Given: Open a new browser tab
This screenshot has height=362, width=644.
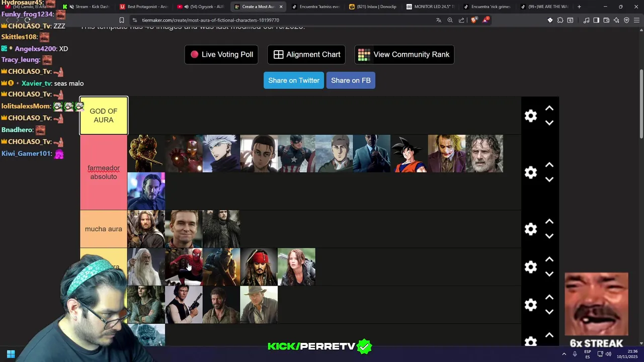Looking at the screenshot, I should click(x=579, y=7).
